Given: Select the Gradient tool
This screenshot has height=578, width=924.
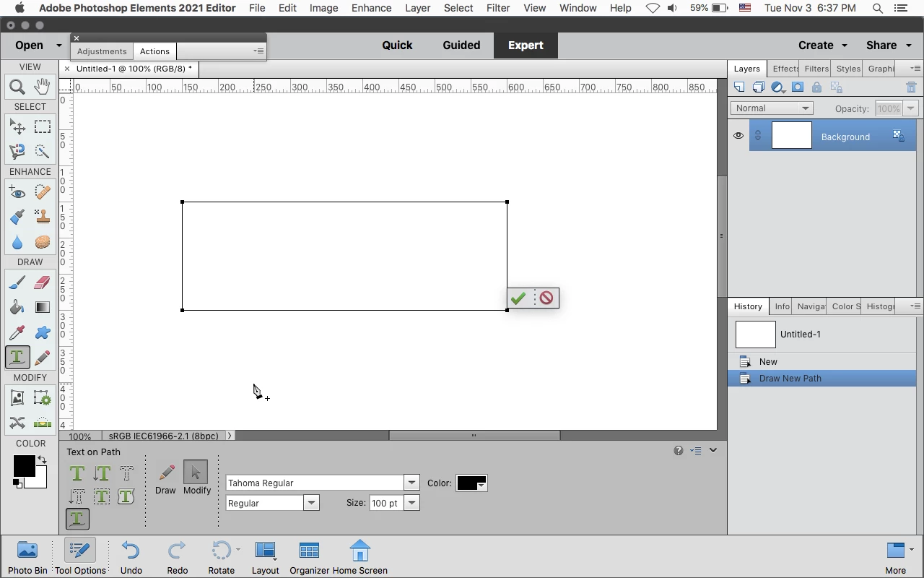Looking at the screenshot, I should click(x=42, y=307).
